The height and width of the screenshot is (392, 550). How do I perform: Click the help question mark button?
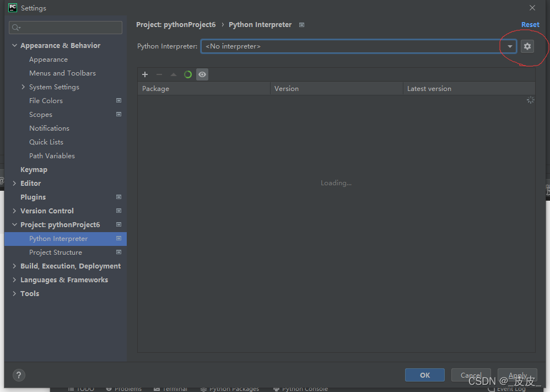(19, 375)
